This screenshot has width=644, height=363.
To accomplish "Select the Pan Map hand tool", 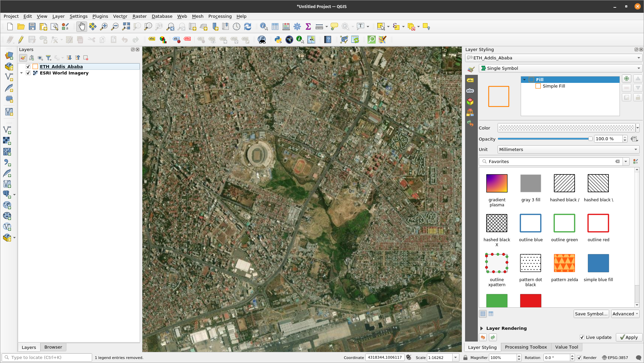I will coord(82,27).
